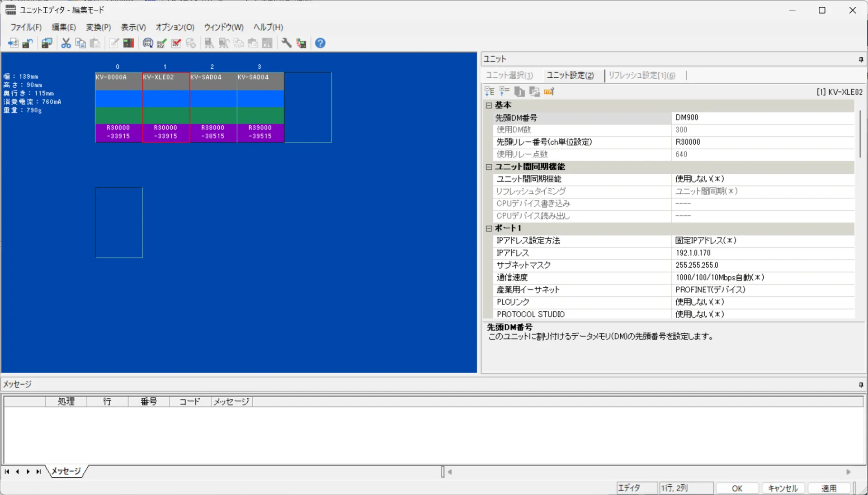Collapse the ユニット間同期機能 section
The image size is (868, 495).
[489, 167]
